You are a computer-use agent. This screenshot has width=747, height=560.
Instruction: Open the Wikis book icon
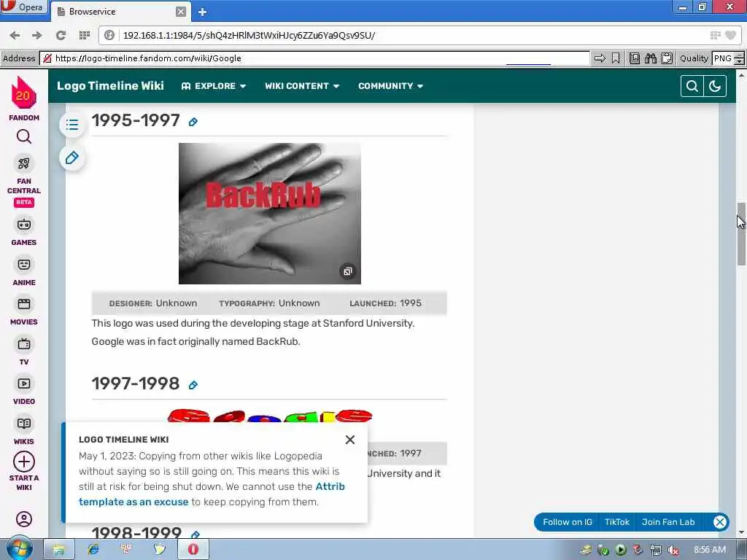24,424
